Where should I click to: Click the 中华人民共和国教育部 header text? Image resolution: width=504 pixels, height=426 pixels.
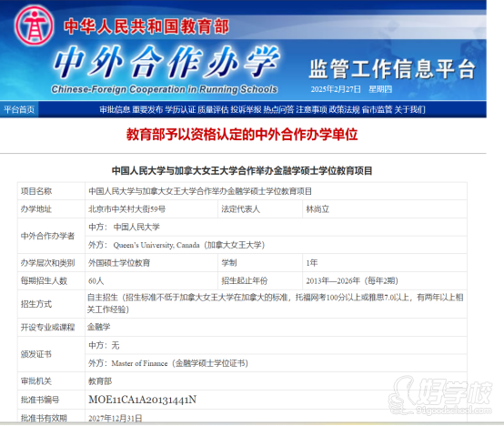pos(146,26)
